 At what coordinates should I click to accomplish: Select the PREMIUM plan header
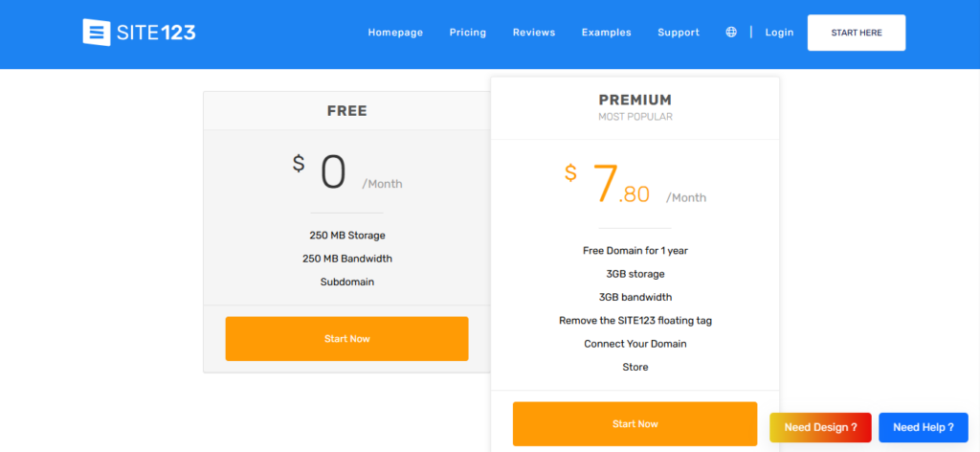pos(635,100)
